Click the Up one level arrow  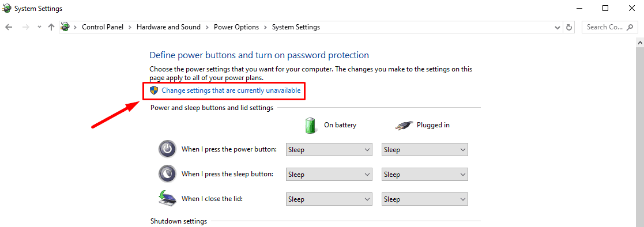(51, 27)
